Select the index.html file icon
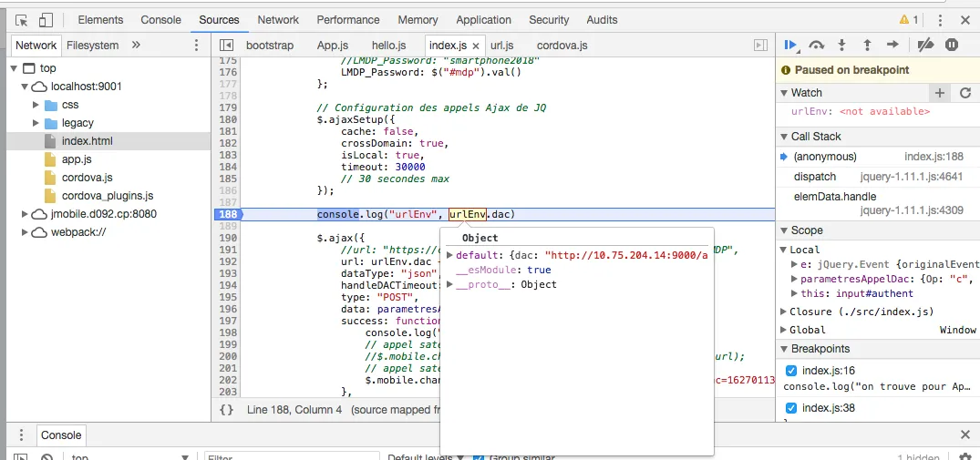The image size is (980, 460). coord(50,141)
